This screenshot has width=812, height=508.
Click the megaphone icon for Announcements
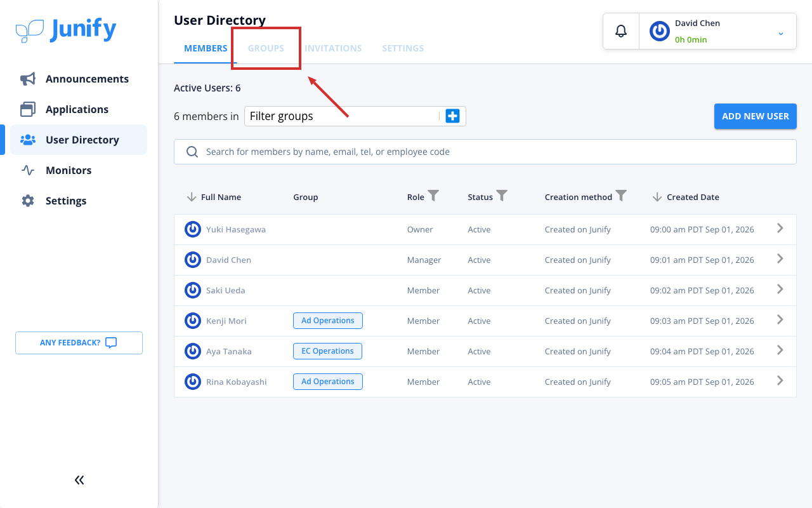tap(28, 79)
